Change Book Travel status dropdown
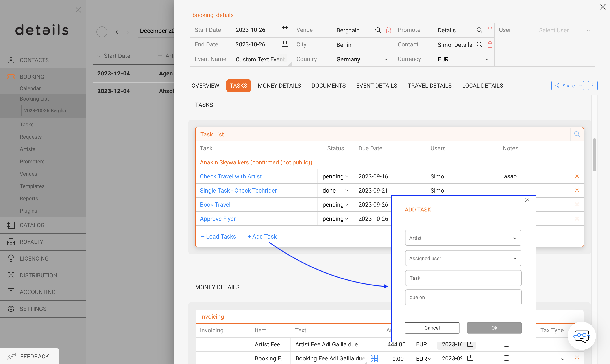Image resolution: width=610 pixels, height=364 pixels. pos(335,205)
